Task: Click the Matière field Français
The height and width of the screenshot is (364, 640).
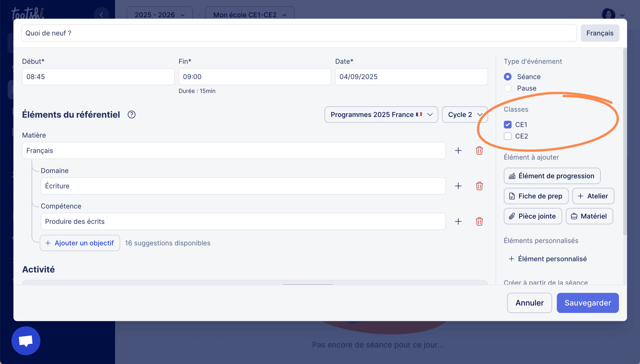Action: (234, 150)
